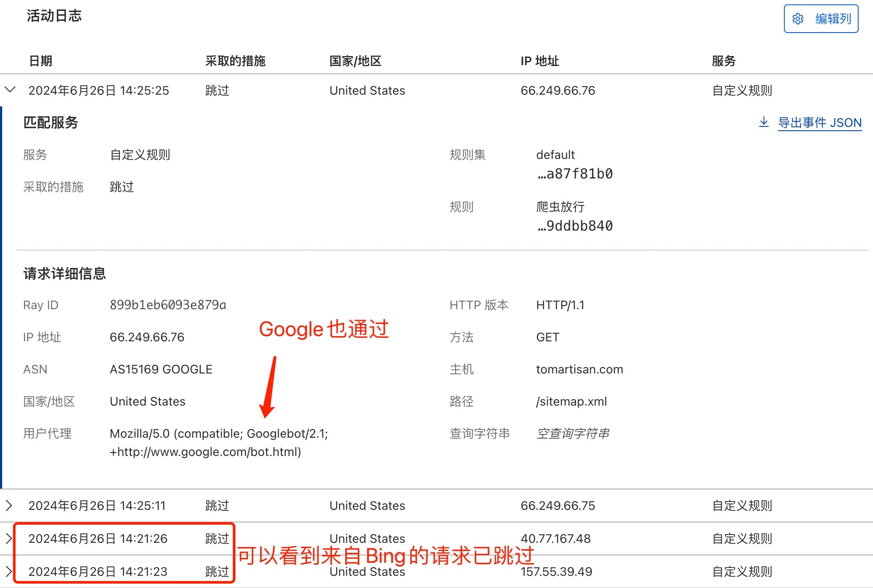Click the IP address 40.77.167.48
Viewport: 873px width, 588px height.
click(x=556, y=538)
